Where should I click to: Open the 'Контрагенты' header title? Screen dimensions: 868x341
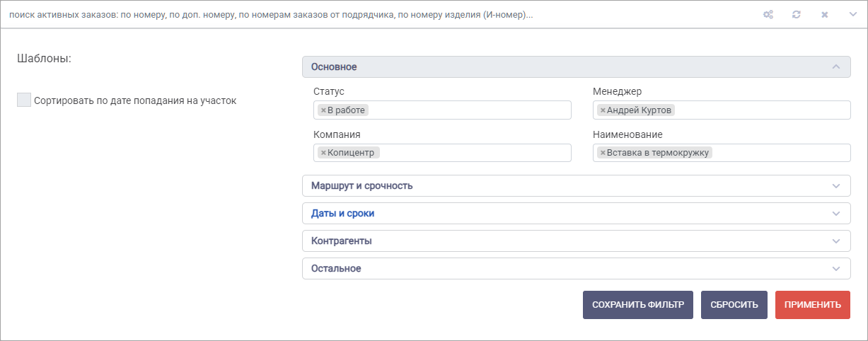[342, 241]
